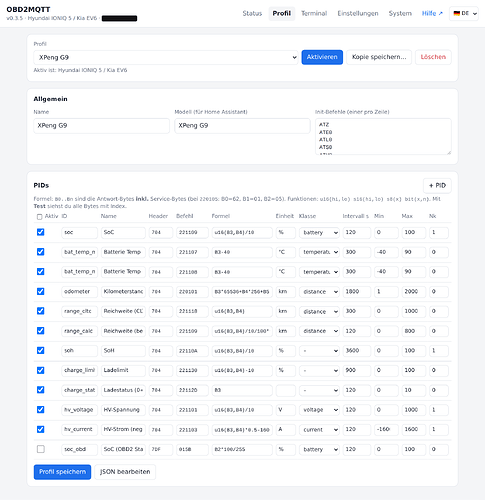
Task: Open the soc row battery class dropdown
Action: point(319,232)
